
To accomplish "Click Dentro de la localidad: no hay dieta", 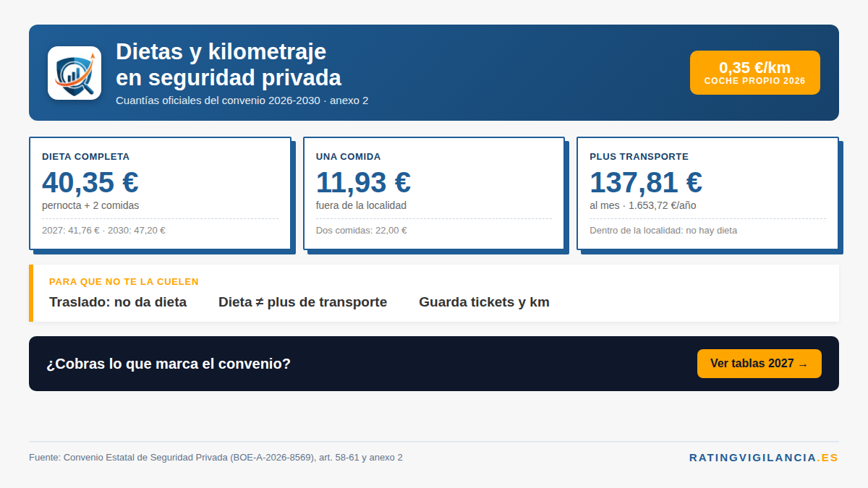I will [663, 231].
